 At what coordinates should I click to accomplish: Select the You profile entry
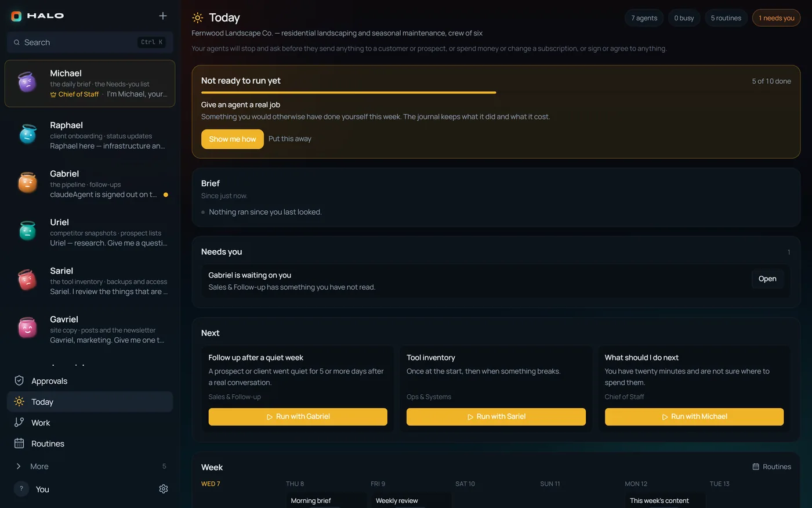click(x=42, y=489)
